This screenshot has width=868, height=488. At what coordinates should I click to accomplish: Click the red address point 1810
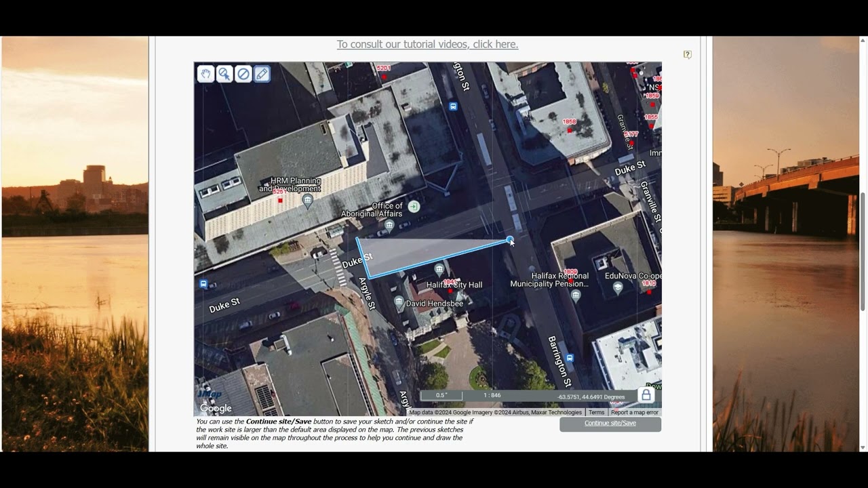click(648, 292)
